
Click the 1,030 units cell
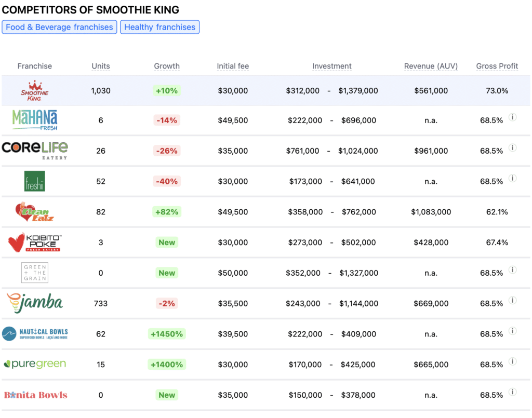tap(101, 91)
